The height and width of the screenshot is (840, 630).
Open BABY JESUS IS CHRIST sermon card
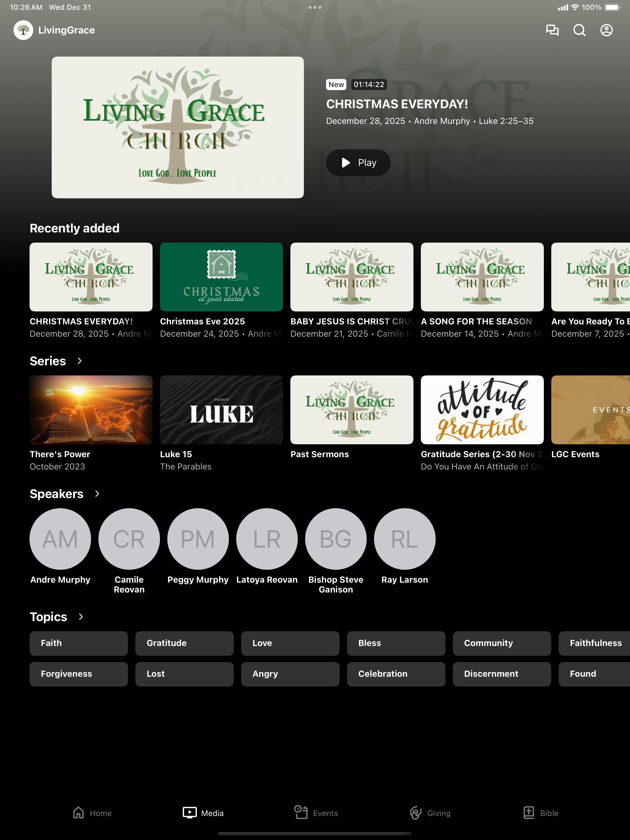(x=352, y=291)
